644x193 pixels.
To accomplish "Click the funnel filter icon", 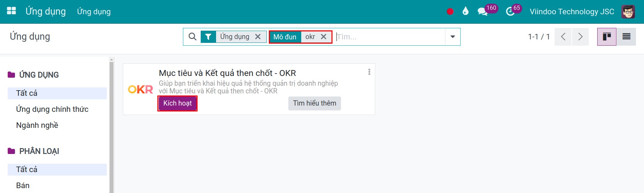I will 208,37.
